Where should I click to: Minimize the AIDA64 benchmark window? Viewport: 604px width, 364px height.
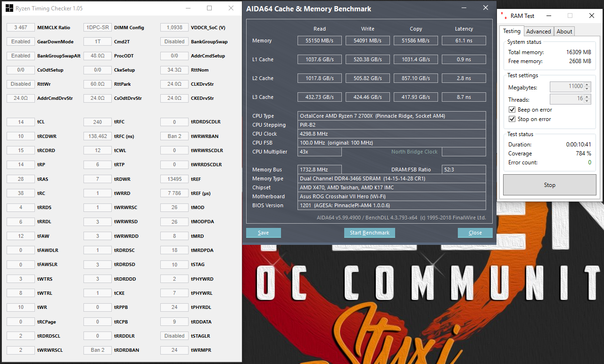click(x=465, y=8)
